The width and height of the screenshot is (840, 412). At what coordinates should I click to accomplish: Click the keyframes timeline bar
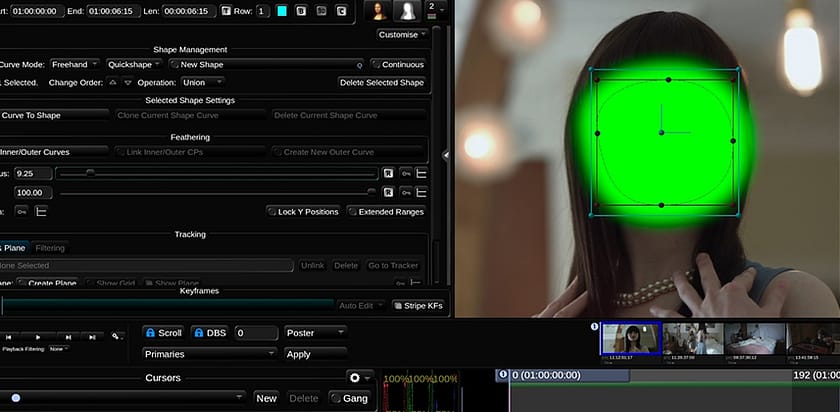click(x=167, y=306)
